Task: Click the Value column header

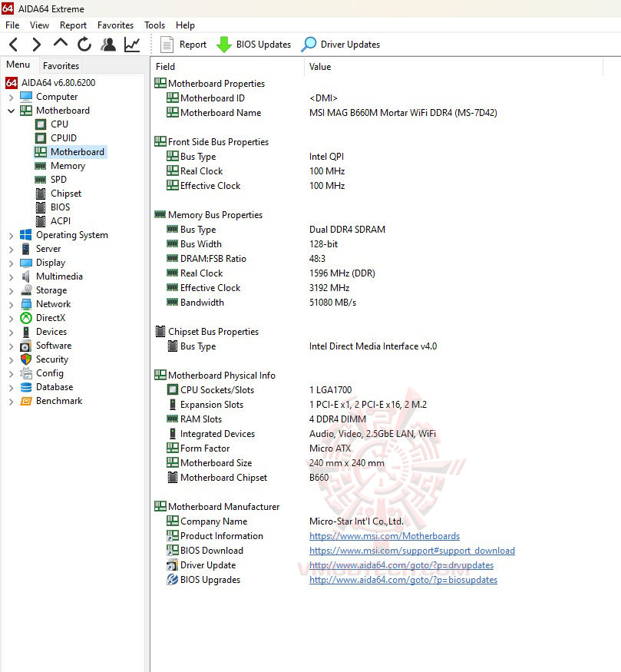Action: click(454, 67)
